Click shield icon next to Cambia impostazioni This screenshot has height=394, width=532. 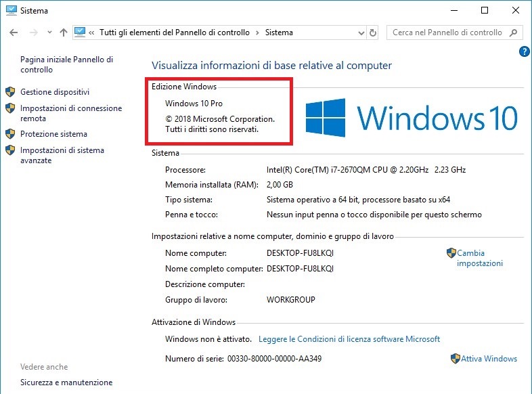[x=451, y=253]
